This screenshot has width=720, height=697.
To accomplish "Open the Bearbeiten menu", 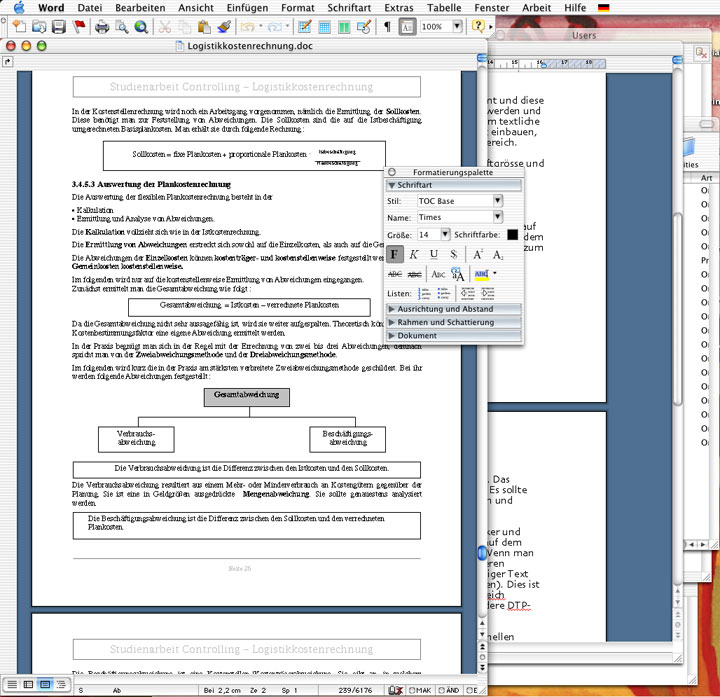I will pyautogui.click(x=140, y=7).
